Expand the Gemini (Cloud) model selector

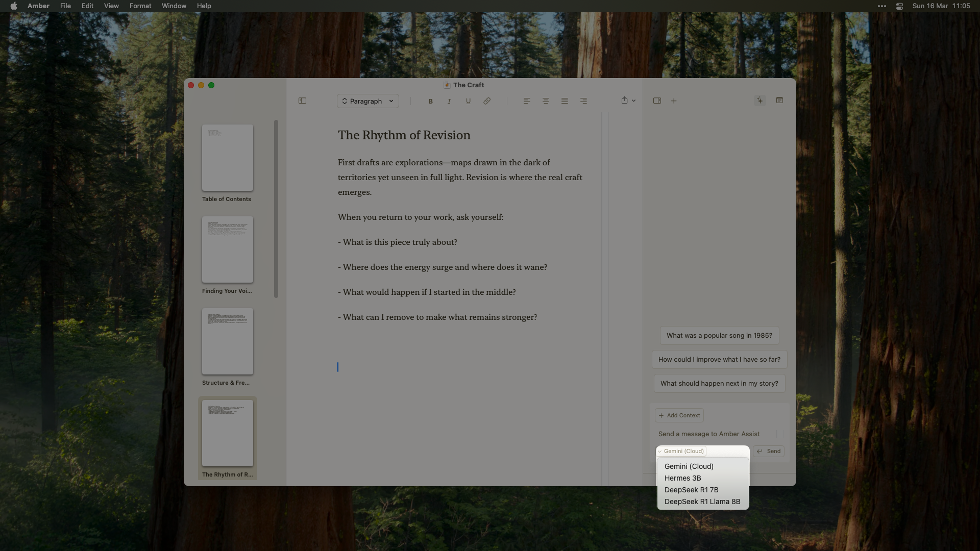681,451
